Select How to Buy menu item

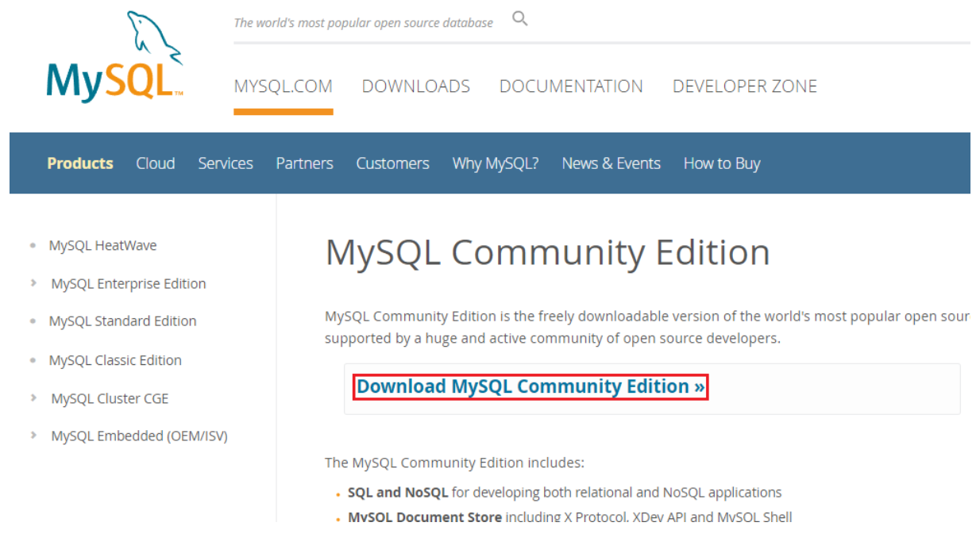(x=722, y=163)
